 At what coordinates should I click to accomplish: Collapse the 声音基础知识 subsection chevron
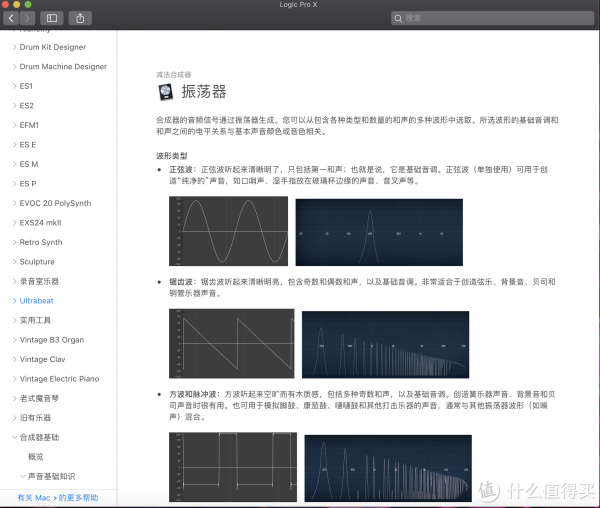coord(23,476)
